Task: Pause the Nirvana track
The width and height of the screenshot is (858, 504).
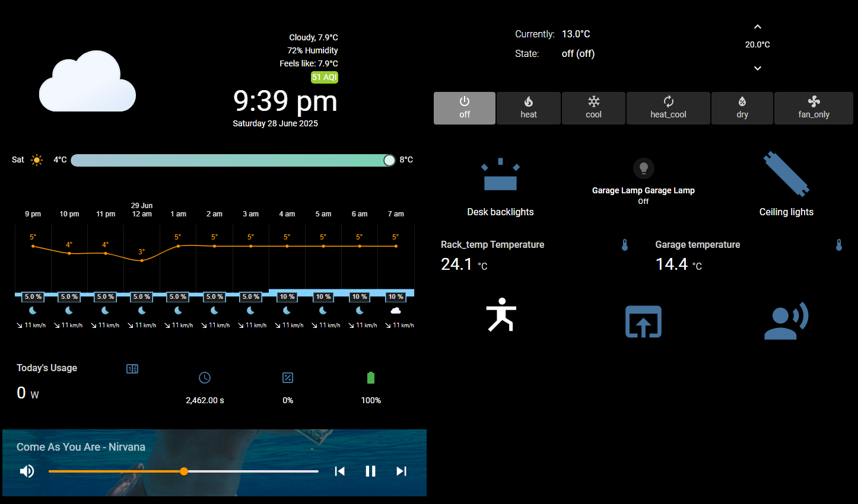Action: [371, 471]
